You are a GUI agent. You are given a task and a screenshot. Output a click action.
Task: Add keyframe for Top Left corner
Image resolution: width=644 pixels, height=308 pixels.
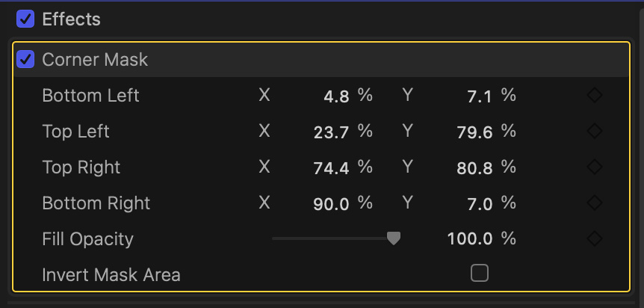click(595, 132)
